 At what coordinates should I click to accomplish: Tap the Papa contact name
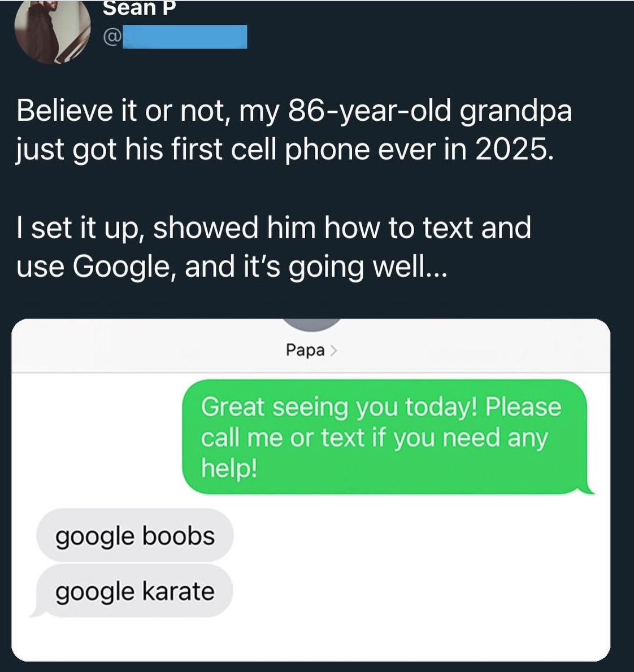pyautogui.click(x=305, y=351)
